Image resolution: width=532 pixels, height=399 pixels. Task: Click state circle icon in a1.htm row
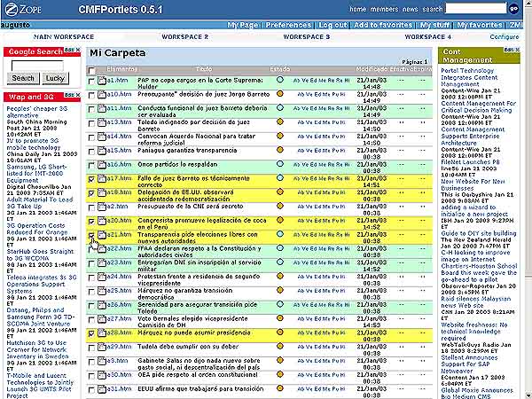tap(280, 80)
